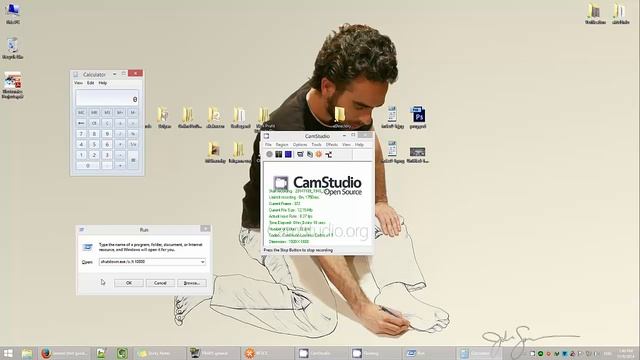Select CamStudio's Record to AVI/SWF icon

click(x=310, y=154)
